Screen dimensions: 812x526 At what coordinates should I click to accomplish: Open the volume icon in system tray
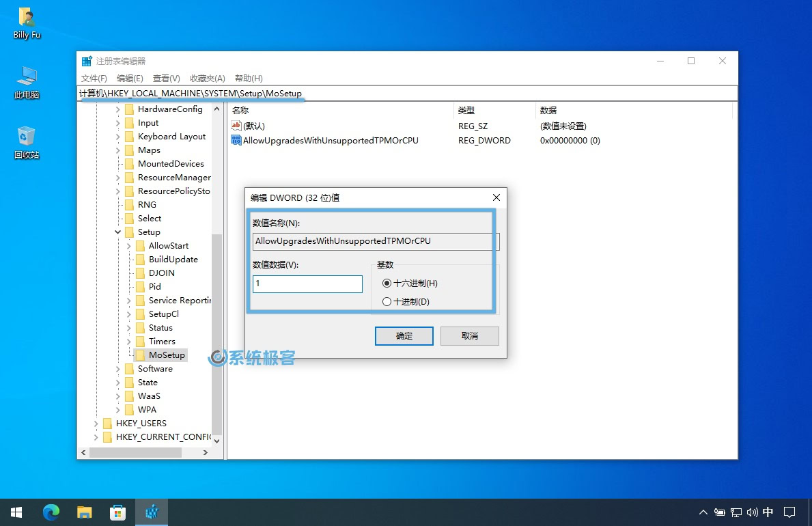(753, 512)
